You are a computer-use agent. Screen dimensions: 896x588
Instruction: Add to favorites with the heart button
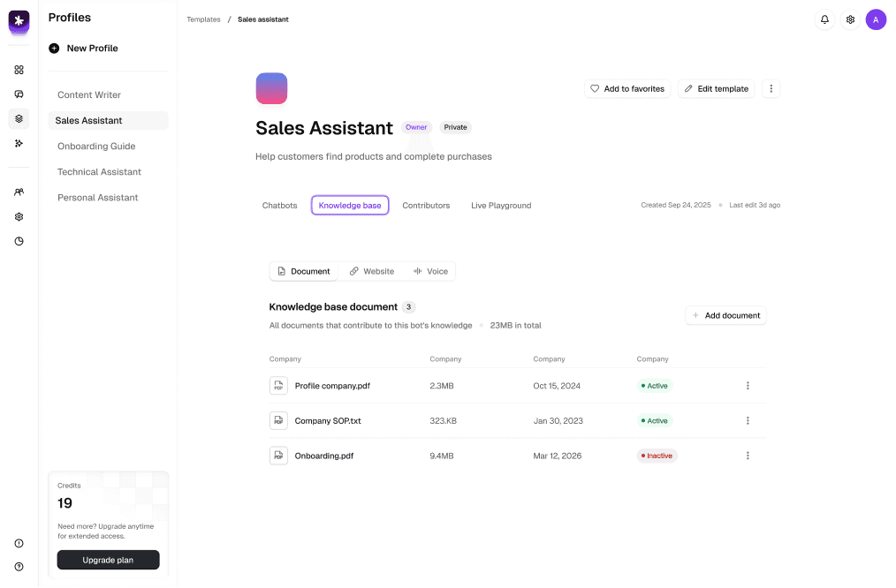(627, 89)
